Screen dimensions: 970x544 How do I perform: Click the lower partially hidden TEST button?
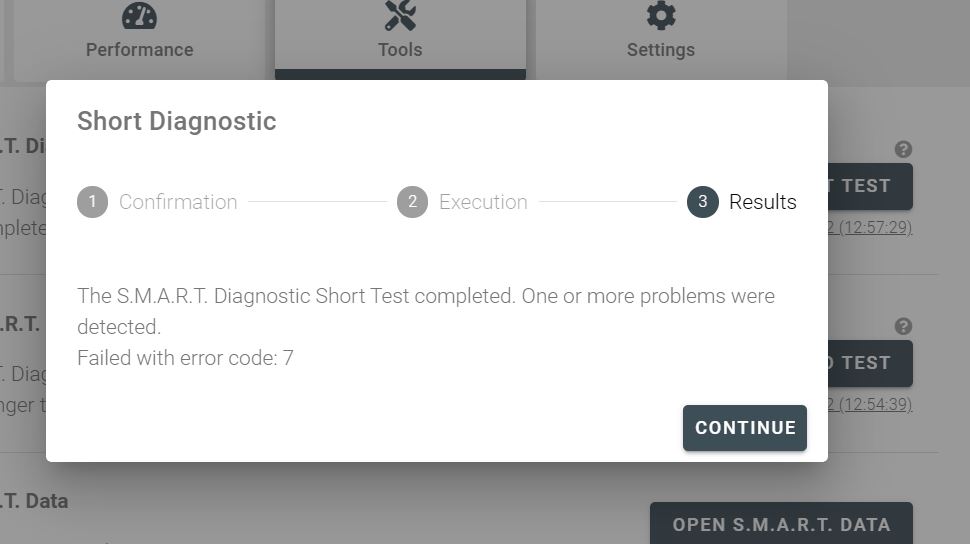point(870,363)
